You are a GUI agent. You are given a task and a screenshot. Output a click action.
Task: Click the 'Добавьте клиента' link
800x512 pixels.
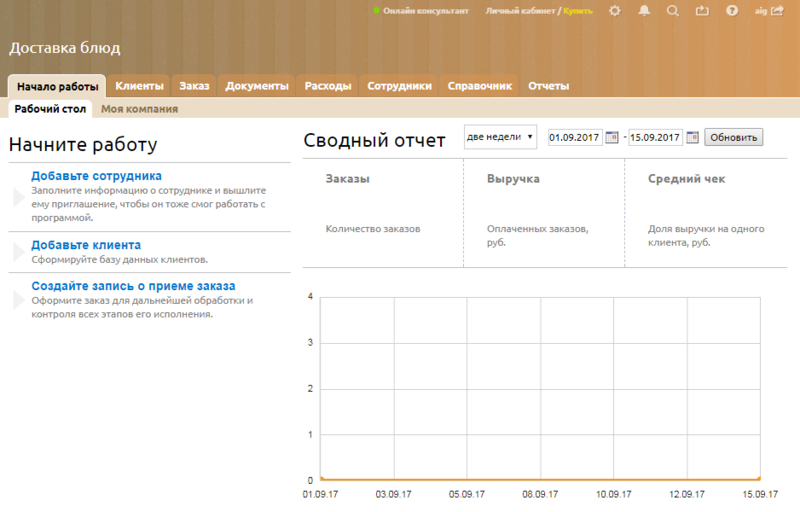(86, 245)
